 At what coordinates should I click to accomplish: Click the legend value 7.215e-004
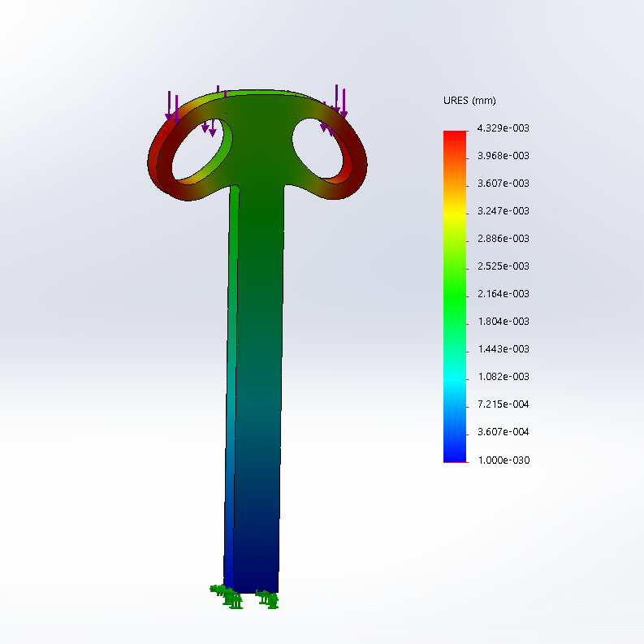click(x=504, y=404)
